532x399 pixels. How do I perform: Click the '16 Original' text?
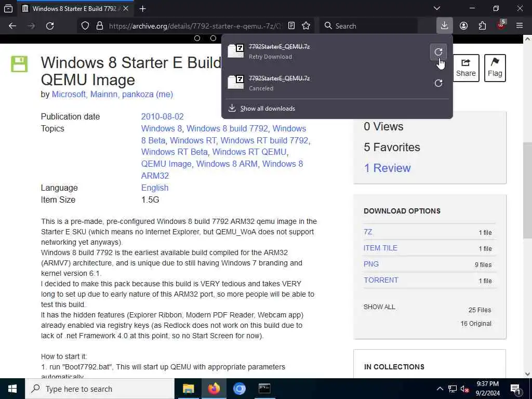coord(476,324)
